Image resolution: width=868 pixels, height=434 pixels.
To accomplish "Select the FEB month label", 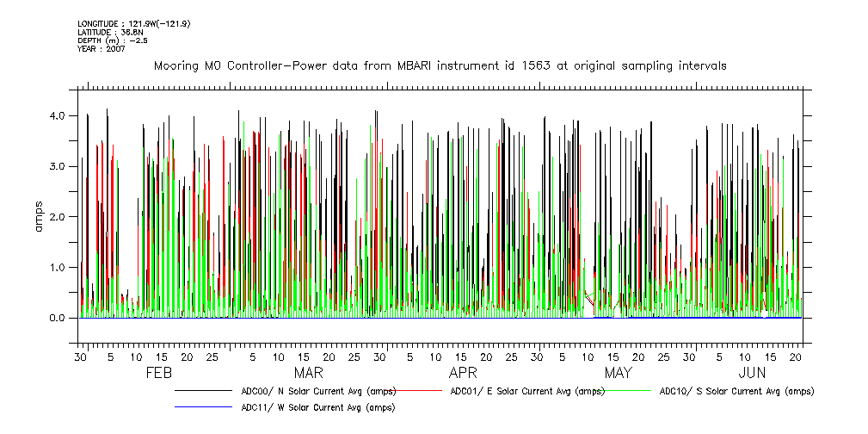I will click(x=159, y=373).
